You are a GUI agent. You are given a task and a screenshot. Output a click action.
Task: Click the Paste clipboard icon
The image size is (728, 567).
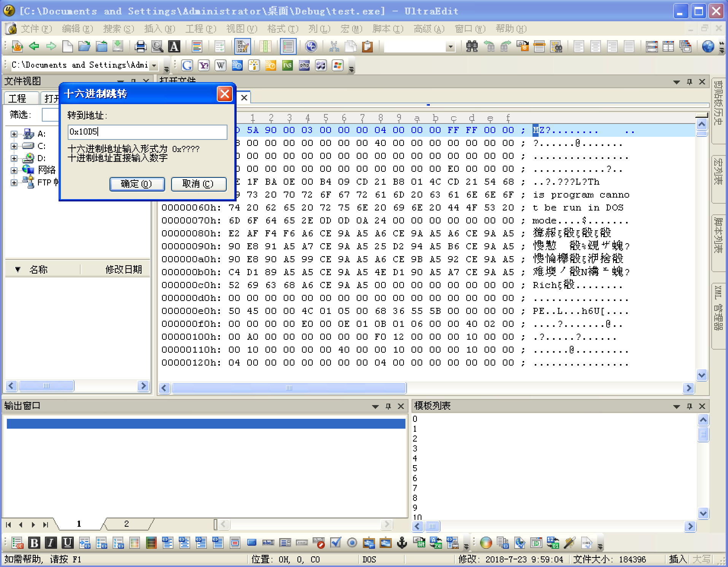[367, 46]
